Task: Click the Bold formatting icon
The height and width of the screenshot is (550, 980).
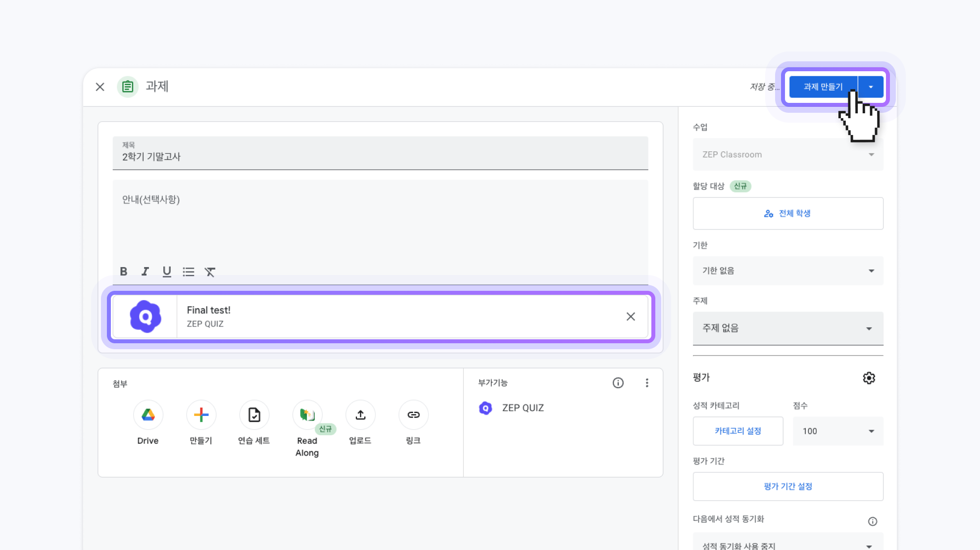Action: pyautogui.click(x=124, y=272)
